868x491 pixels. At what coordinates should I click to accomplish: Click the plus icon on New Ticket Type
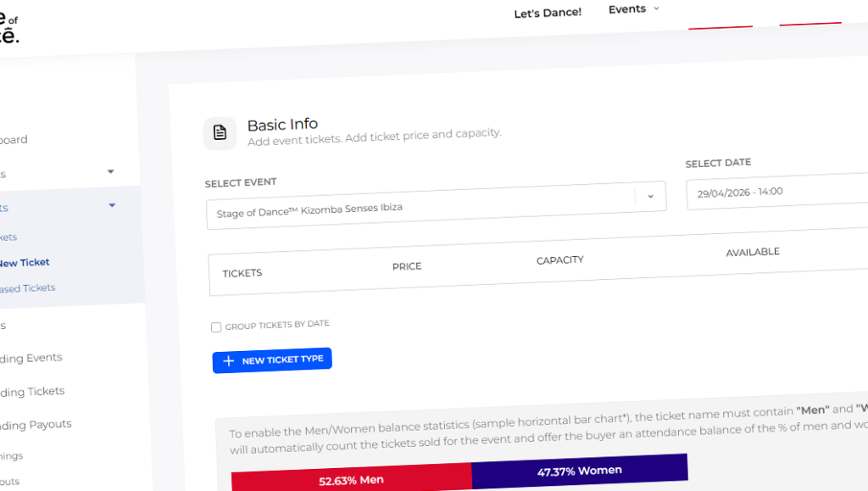[228, 361]
